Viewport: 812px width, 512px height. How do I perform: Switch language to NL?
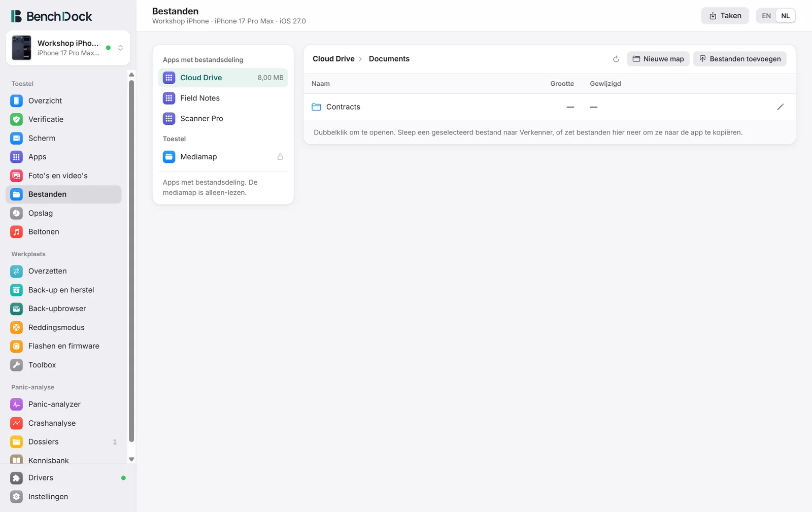point(785,16)
